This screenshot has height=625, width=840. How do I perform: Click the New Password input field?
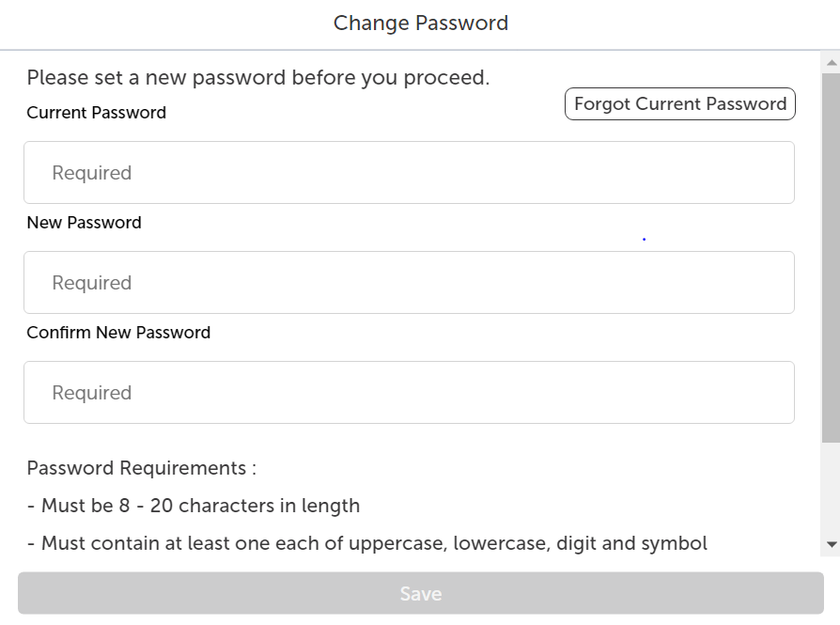[x=409, y=282]
